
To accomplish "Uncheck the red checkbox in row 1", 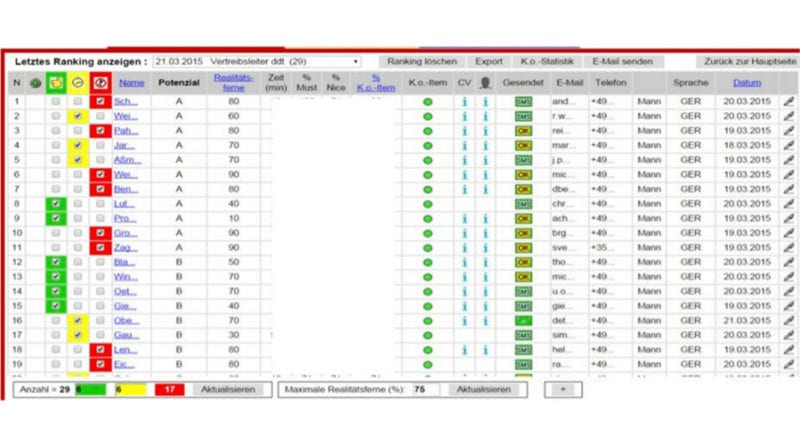I will (x=100, y=102).
